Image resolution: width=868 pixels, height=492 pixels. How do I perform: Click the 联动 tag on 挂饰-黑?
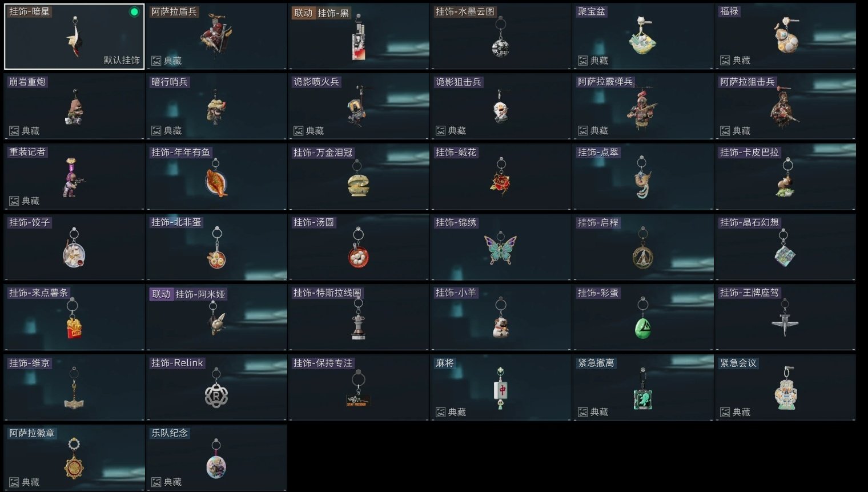pyautogui.click(x=303, y=13)
